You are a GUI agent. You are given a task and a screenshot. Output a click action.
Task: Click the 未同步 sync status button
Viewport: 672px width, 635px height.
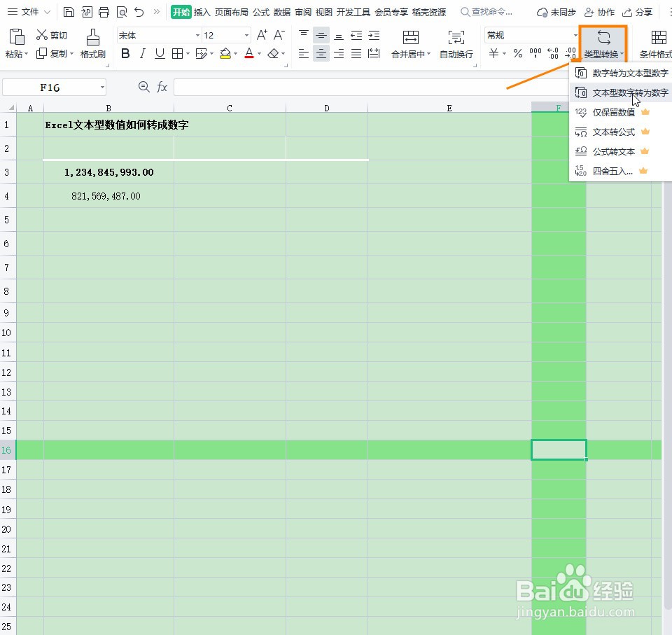click(x=556, y=12)
